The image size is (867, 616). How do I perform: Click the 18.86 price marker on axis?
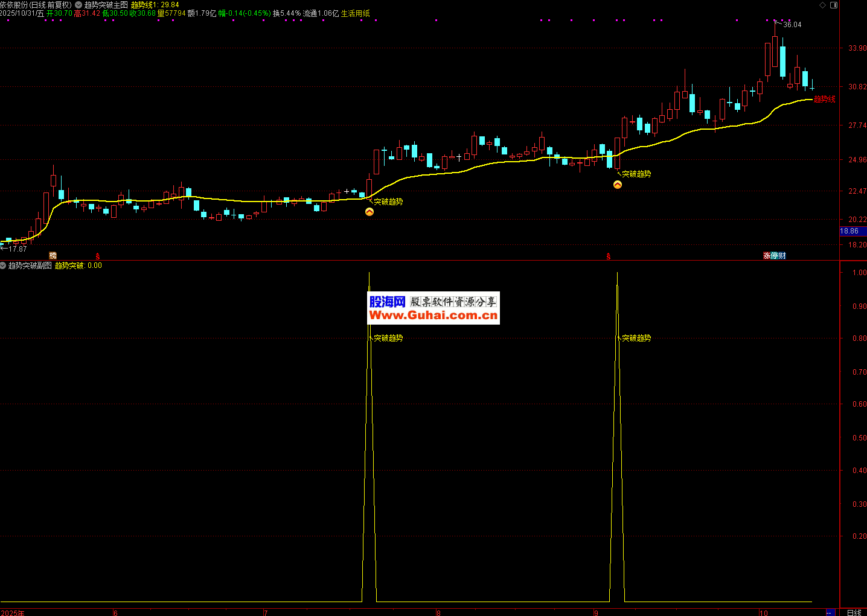850,231
